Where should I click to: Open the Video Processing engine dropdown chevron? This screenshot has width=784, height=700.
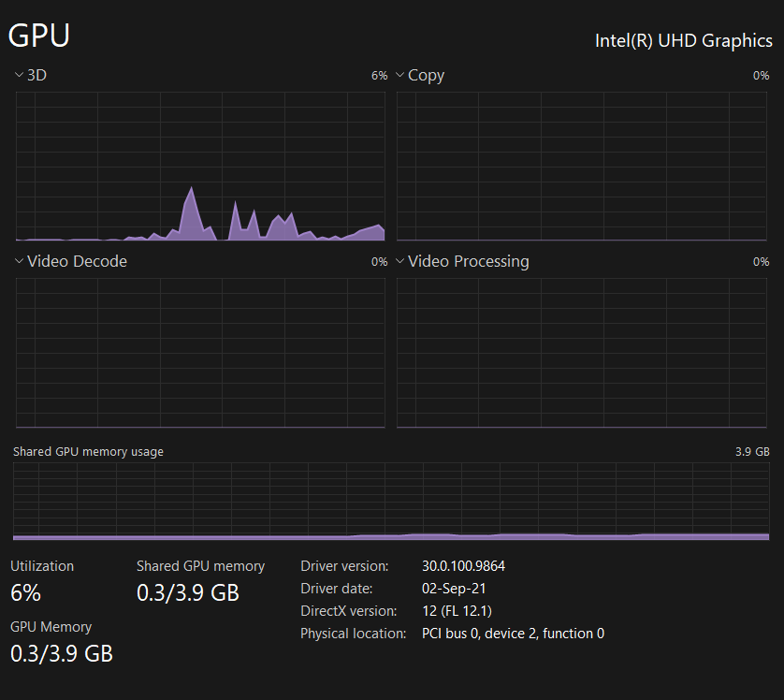pos(400,261)
